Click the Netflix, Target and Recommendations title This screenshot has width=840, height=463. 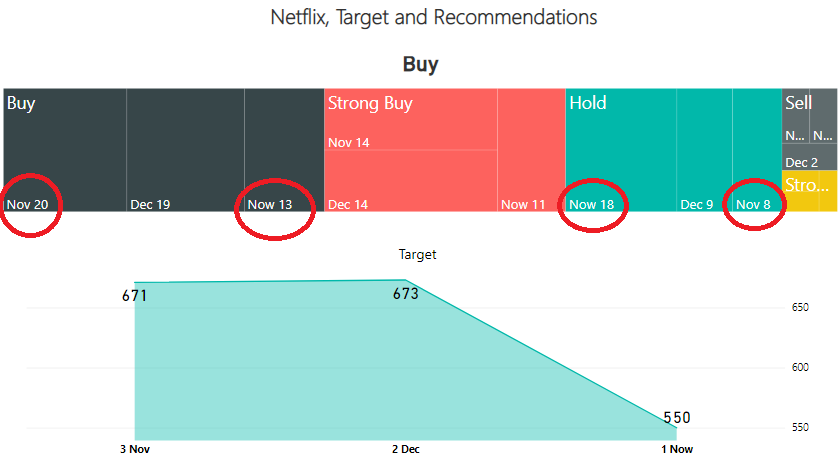pyautogui.click(x=433, y=17)
